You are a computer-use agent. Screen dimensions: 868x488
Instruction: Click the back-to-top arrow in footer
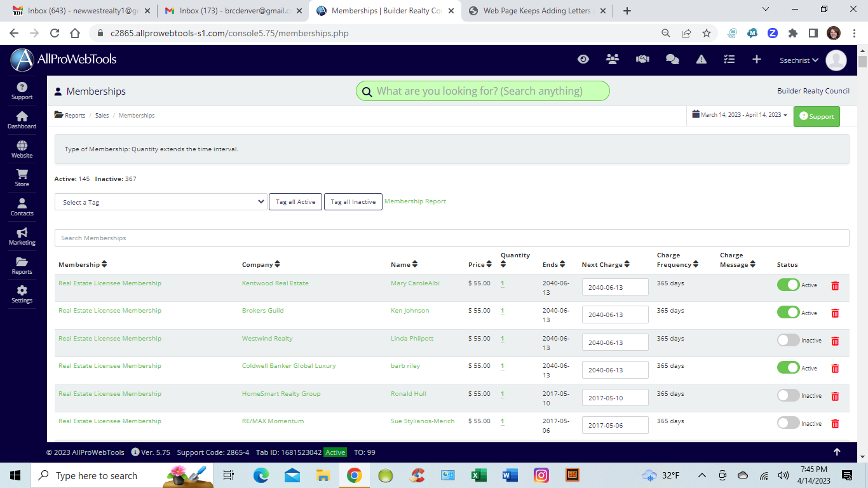coord(837,452)
